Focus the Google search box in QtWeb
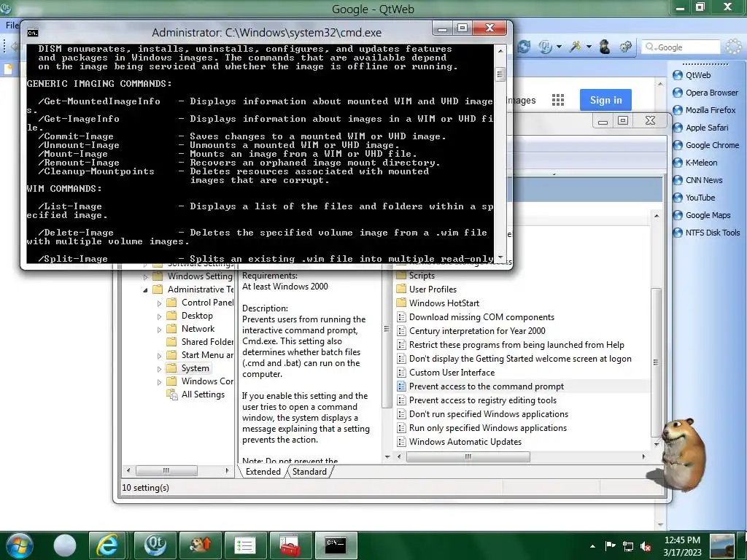This screenshot has height=560, width=747. click(681, 47)
